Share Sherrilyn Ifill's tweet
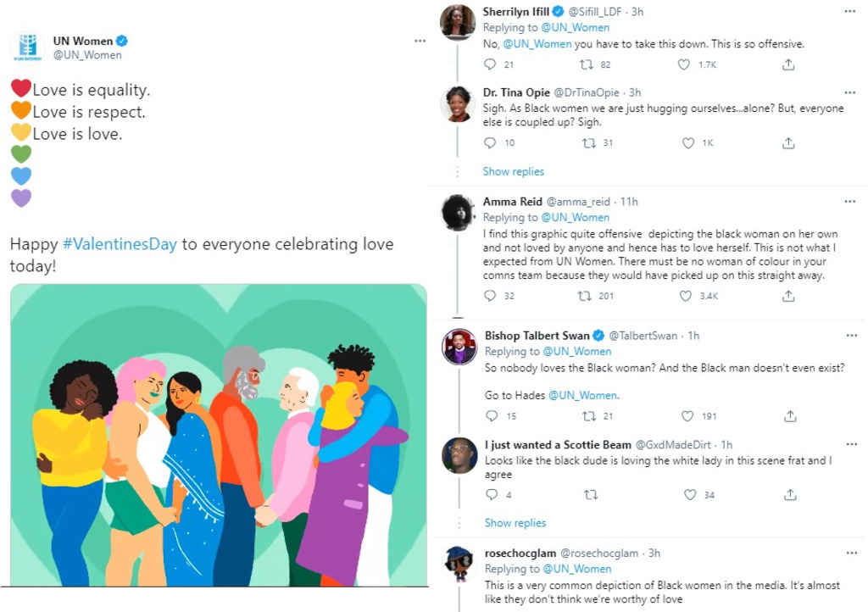Screen dimensions: 868x612 (788, 64)
